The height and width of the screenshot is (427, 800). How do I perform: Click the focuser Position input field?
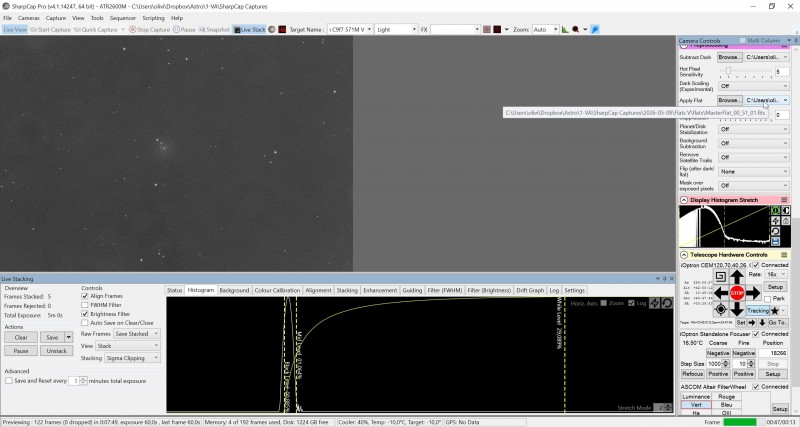(772, 353)
